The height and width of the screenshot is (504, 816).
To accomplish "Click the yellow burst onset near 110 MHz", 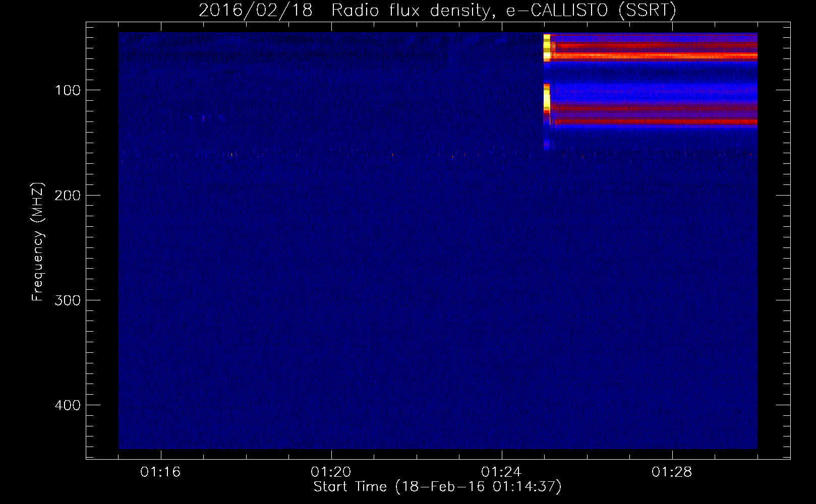I will point(547,99).
